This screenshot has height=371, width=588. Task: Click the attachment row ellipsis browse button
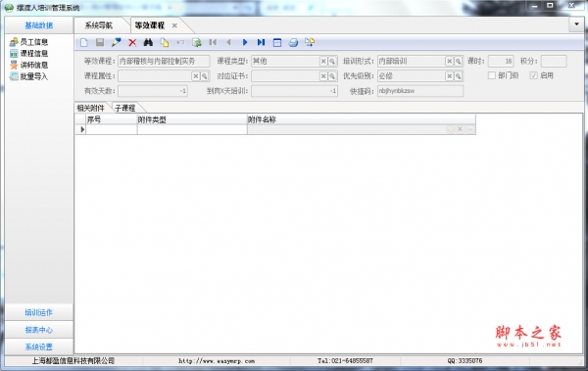coord(470,129)
